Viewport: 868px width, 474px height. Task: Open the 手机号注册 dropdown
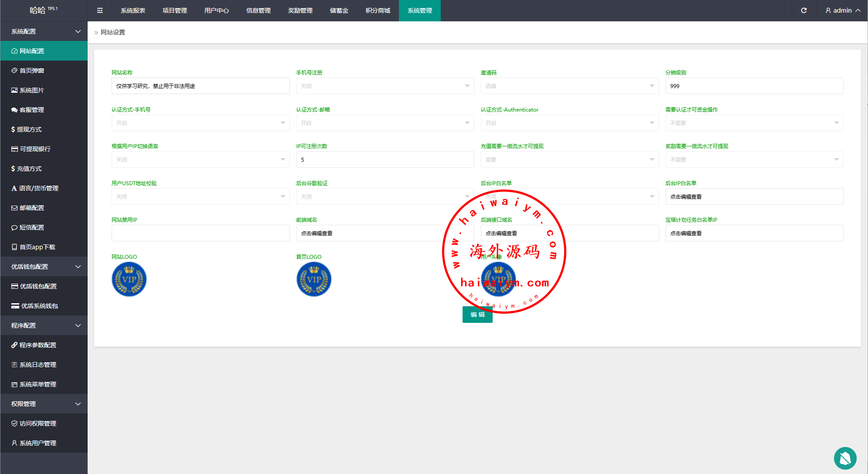click(385, 86)
